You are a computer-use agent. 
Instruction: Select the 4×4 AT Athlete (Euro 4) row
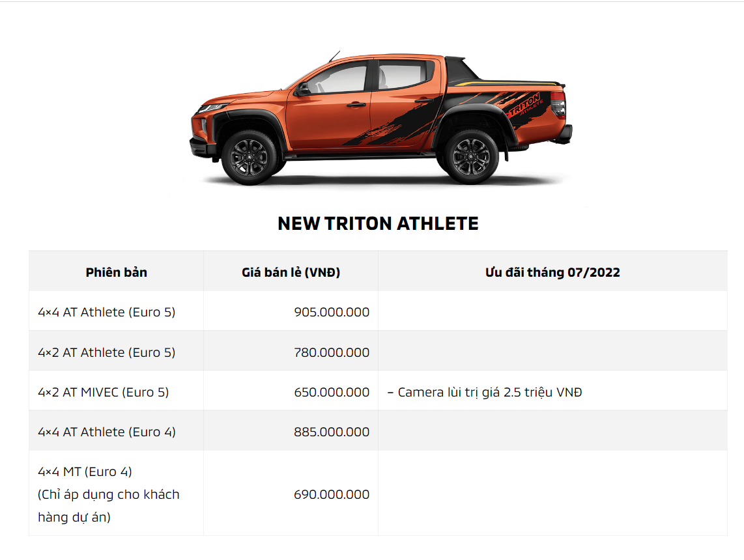(x=378, y=432)
